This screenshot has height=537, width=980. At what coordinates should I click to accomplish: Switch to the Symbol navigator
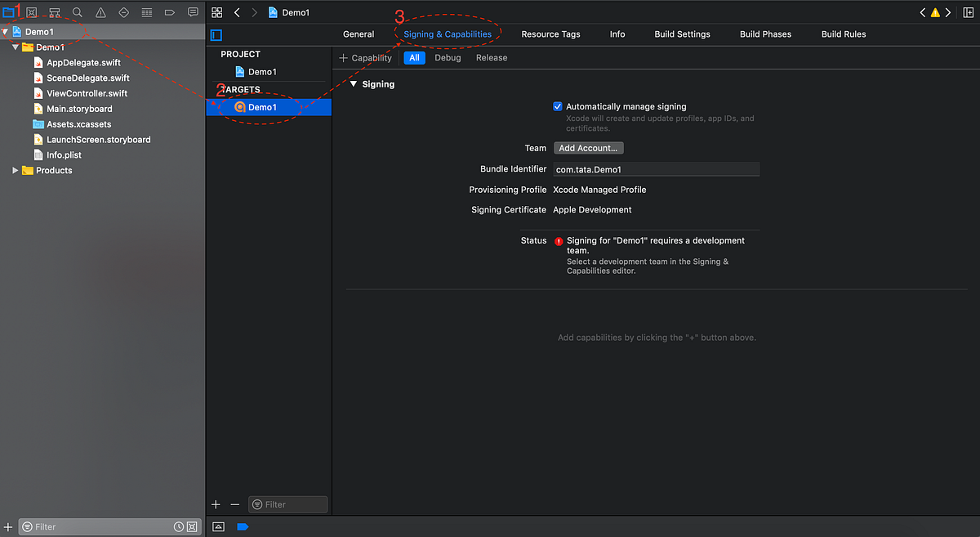54,12
